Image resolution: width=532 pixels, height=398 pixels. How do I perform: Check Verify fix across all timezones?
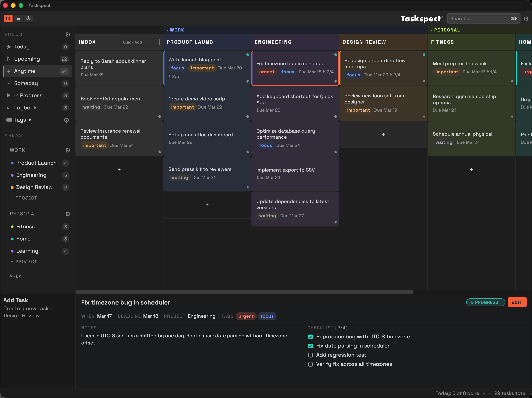tap(310, 364)
